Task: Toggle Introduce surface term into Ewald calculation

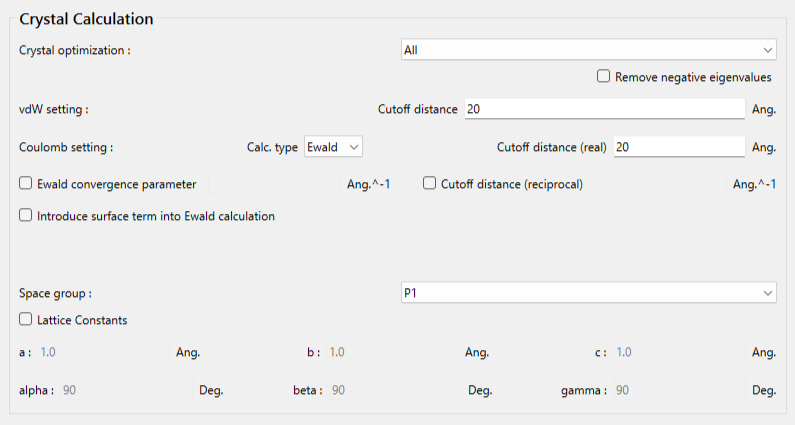Action: (x=26, y=215)
